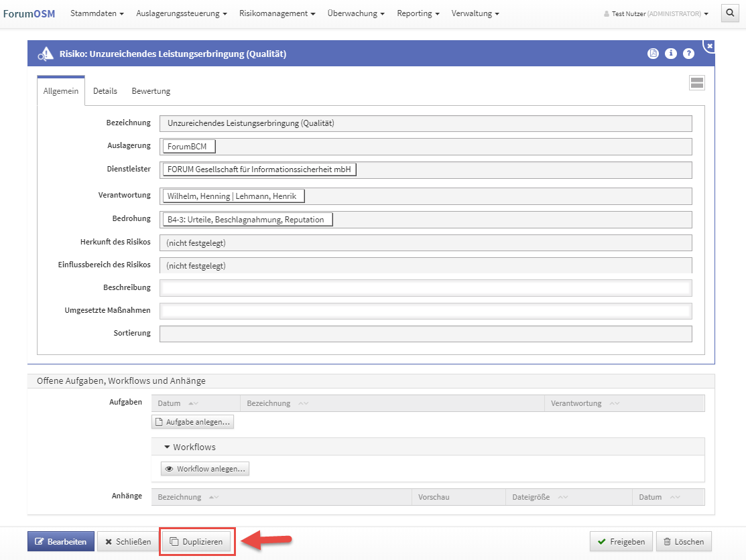Viewport: 746px width, 560px height.
Task: Click the risk warning icon in title
Action: 46,54
